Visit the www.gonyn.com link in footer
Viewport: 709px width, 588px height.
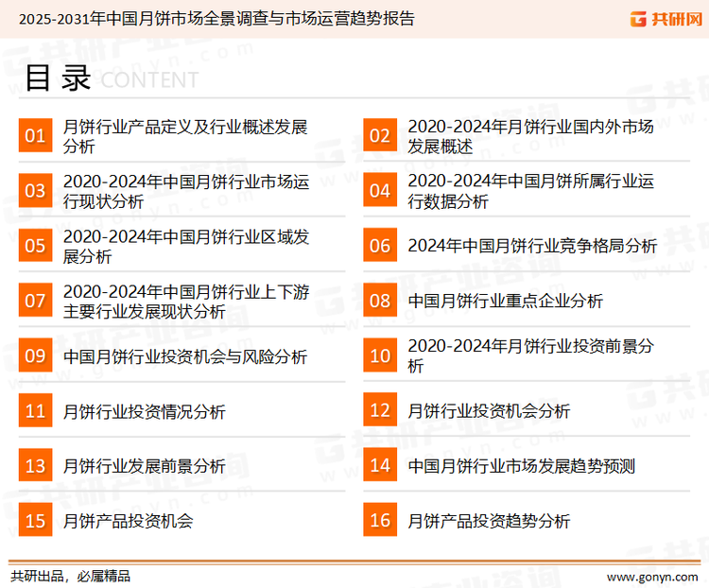point(652,577)
